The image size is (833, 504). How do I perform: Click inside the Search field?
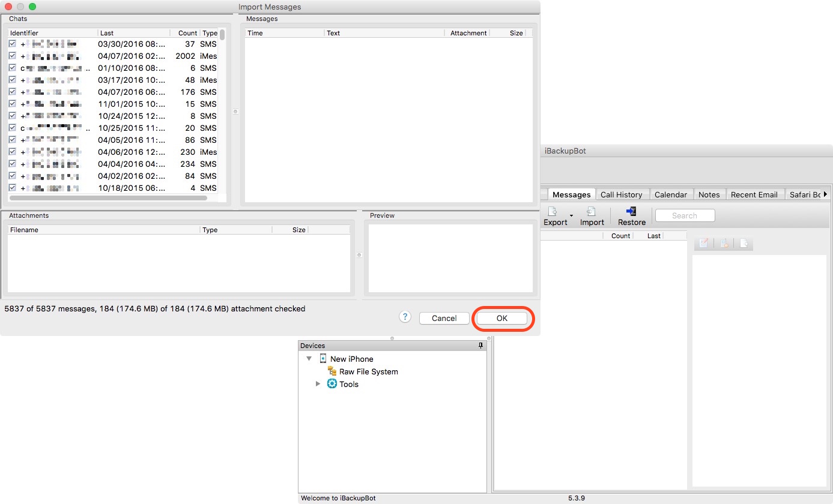[685, 215]
